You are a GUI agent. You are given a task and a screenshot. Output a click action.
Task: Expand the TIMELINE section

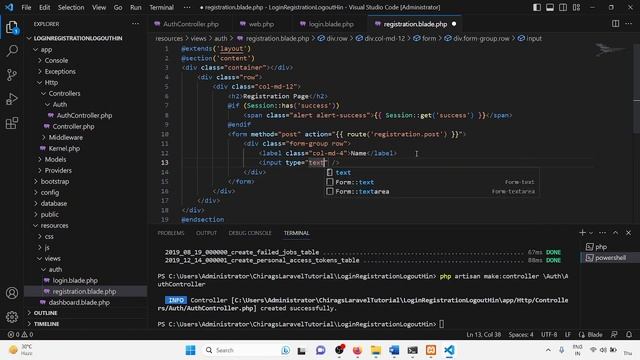(46, 324)
